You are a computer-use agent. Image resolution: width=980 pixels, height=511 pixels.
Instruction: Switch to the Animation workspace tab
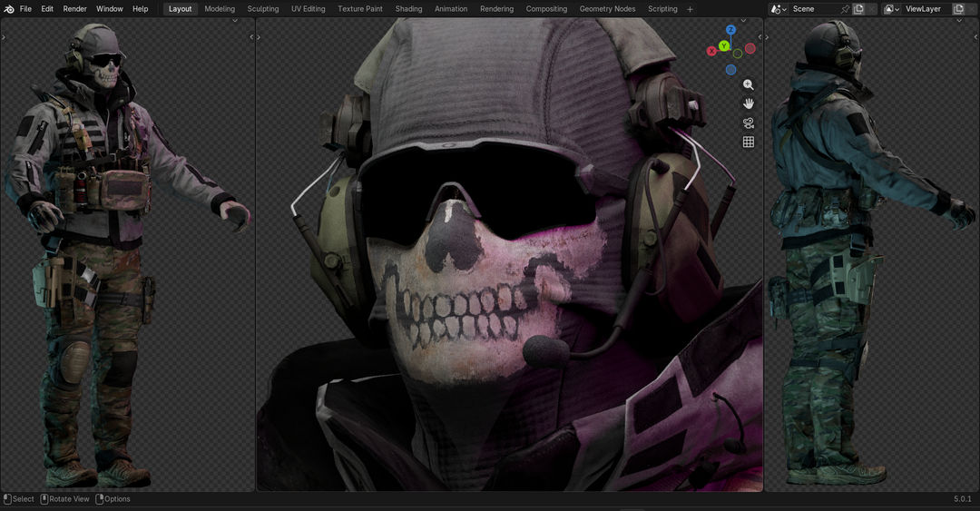click(x=451, y=9)
